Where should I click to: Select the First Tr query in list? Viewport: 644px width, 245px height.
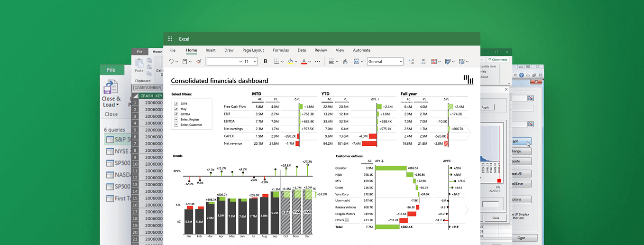click(x=118, y=198)
